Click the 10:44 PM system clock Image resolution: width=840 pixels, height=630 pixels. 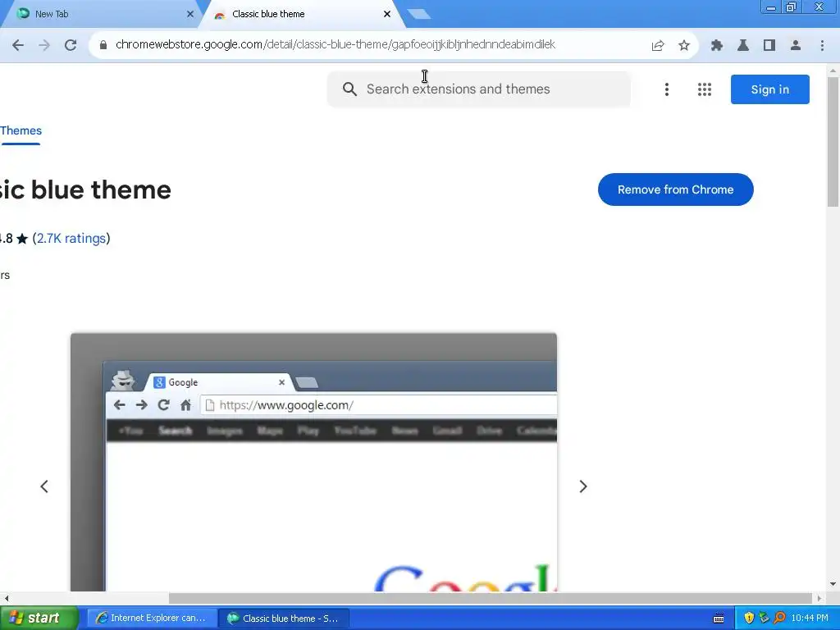[810, 619]
